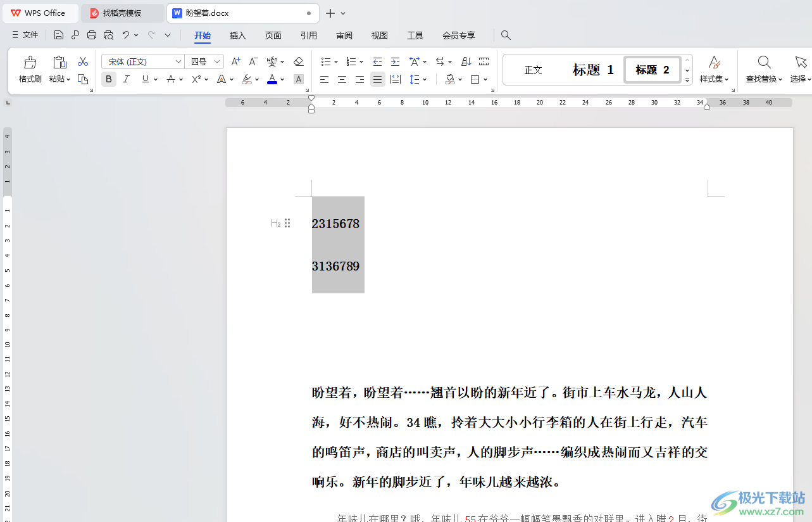Click the text highlight color pen
This screenshot has height=522, width=812.
coord(247,79)
